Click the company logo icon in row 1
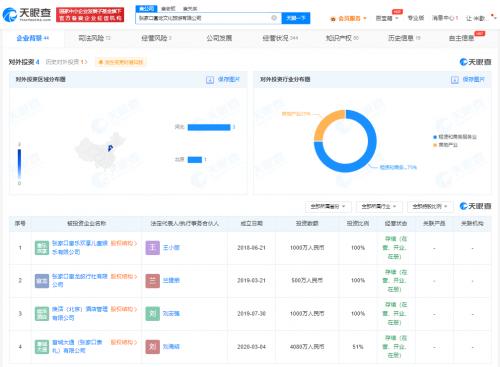 coord(42,248)
